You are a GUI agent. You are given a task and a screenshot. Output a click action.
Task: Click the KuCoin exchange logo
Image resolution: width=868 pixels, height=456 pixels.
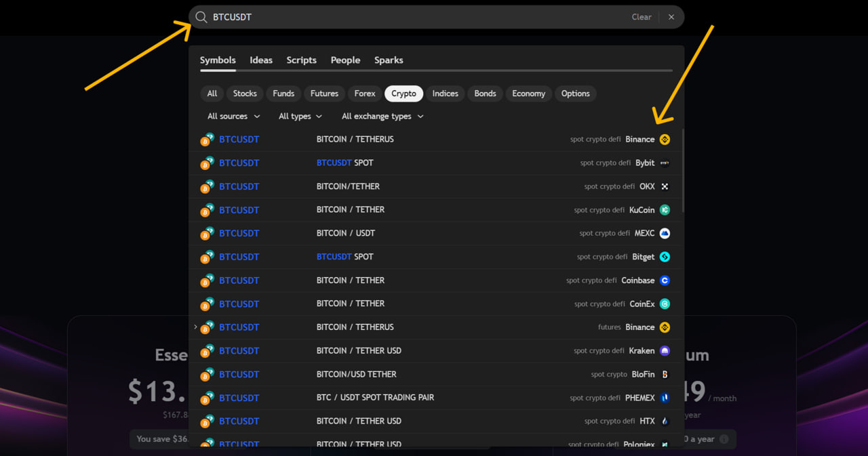pyautogui.click(x=665, y=210)
